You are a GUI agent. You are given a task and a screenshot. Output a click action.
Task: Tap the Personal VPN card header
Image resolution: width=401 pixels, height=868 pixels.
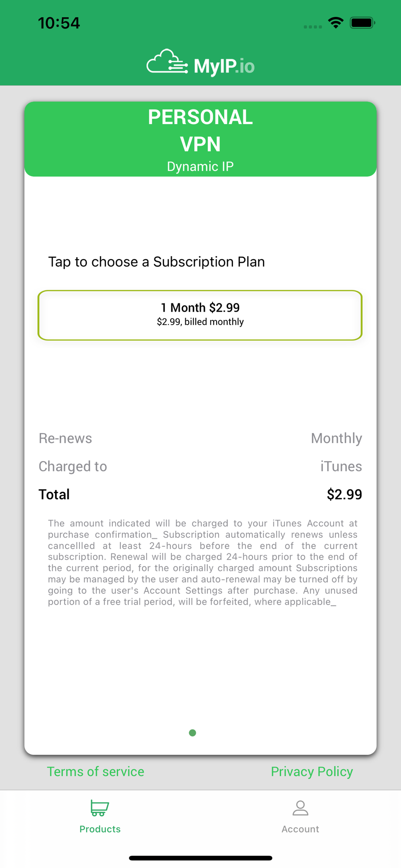click(200, 139)
